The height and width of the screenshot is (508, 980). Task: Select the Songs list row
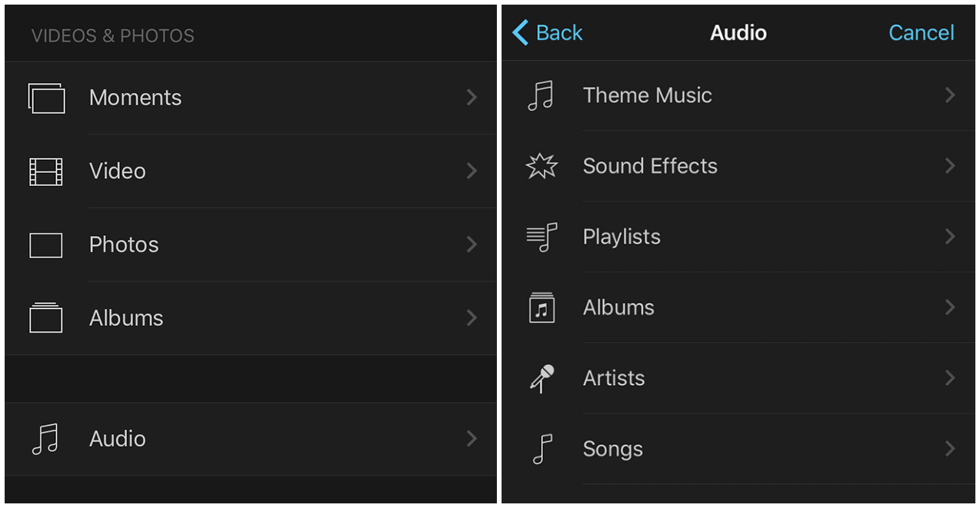pos(613,449)
